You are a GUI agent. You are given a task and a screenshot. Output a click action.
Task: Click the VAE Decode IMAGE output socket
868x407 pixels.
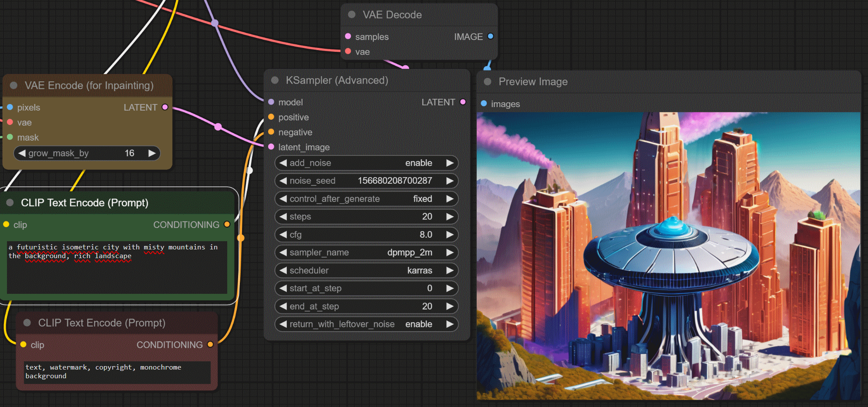click(x=491, y=37)
